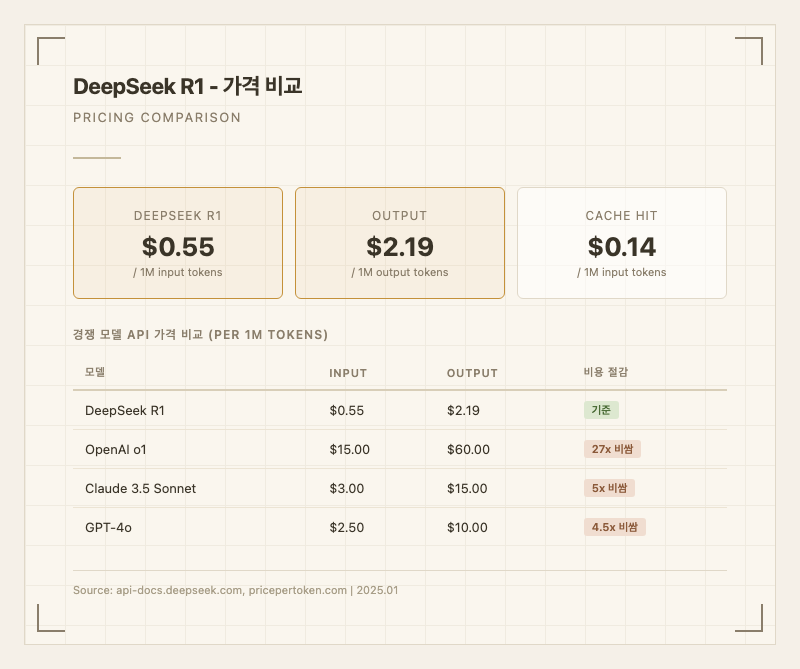Click the 27x 비쌈 badge
The width and height of the screenshot is (800, 669).
point(612,449)
